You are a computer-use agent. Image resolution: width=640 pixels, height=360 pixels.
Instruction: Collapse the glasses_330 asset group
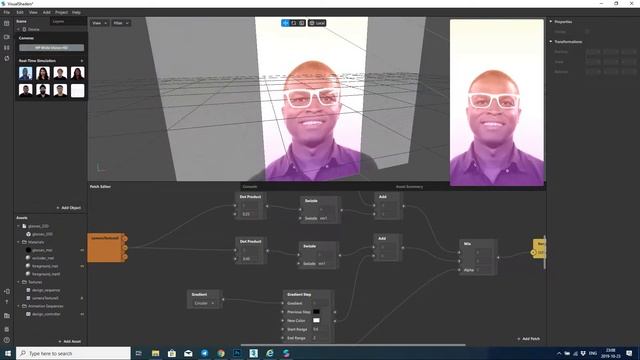18,226
